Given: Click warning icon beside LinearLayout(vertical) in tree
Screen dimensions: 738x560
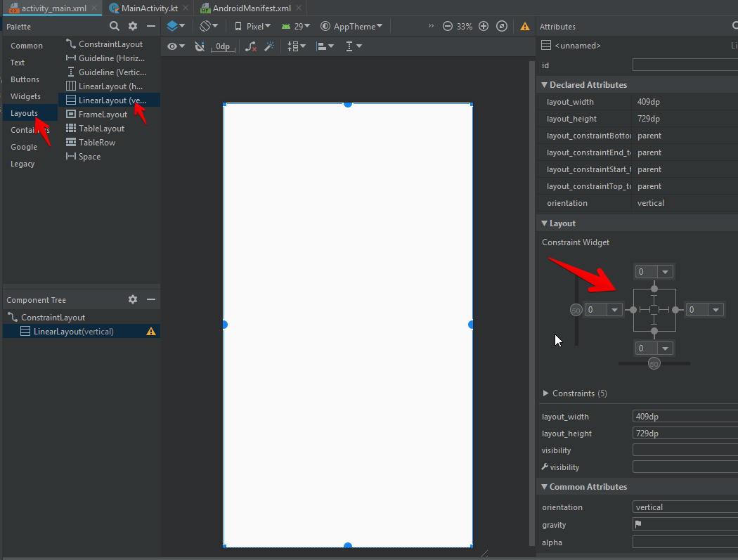Looking at the screenshot, I should click(151, 332).
